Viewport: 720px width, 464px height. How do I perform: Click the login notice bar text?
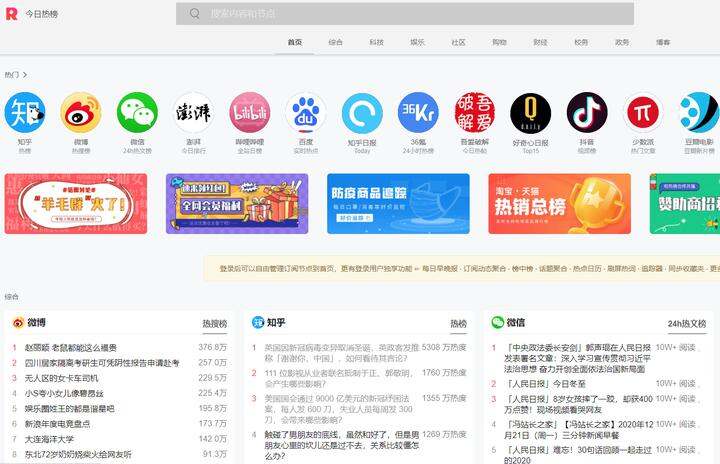469,269
